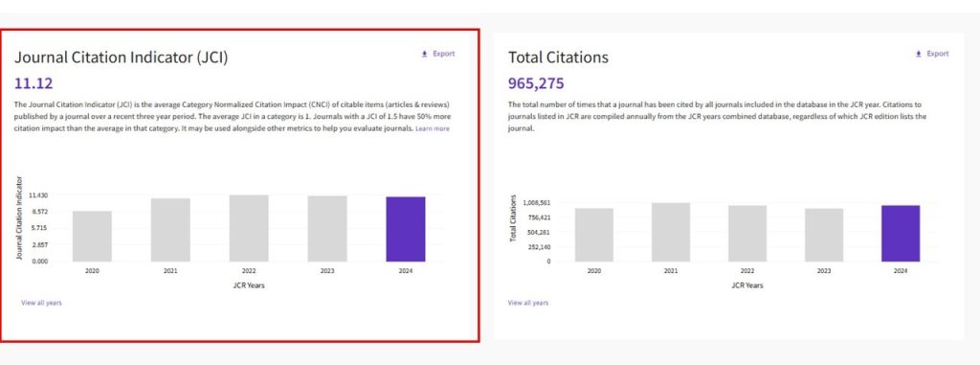The image size is (980, 365).
Task: Click the 252,140 axis label in Total Citations chart
Action: coord(539,246)
